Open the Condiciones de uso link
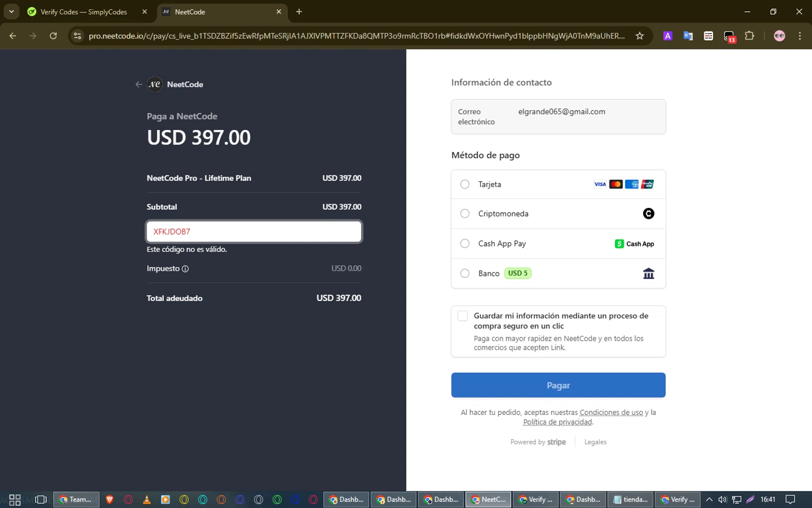Image resolution: width=812 pixels, height=508 pixels. coord(611,413)
